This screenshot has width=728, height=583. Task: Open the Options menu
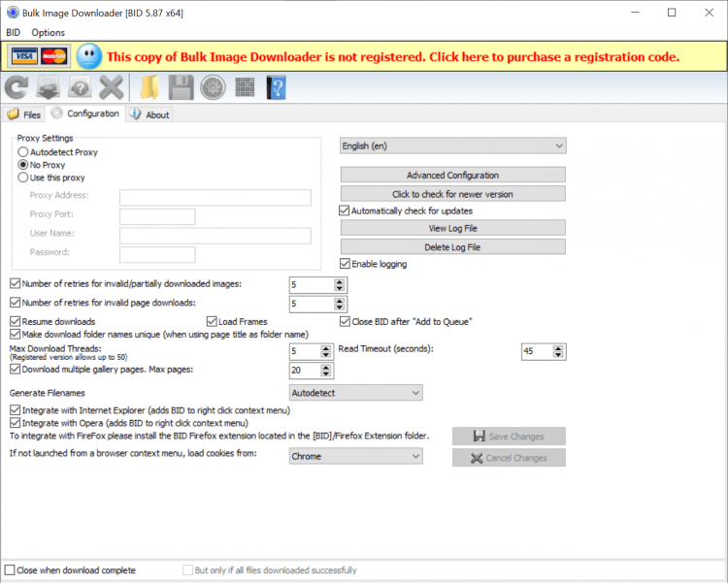[48, 32]
